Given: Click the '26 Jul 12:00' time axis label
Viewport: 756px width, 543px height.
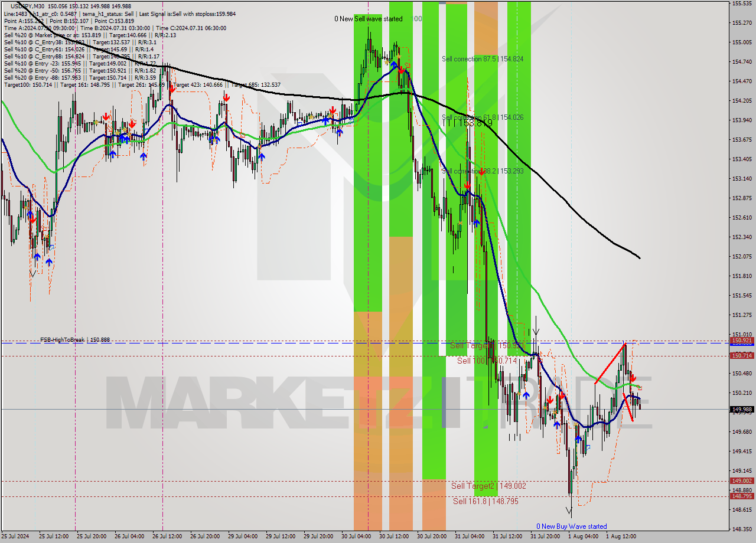Looking at the screenshot, I should coord(167,537).
